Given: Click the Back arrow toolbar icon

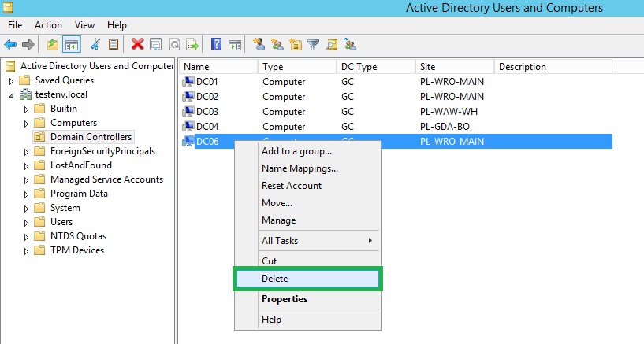Looking at the screenshot, I should [x=10, y=44].
